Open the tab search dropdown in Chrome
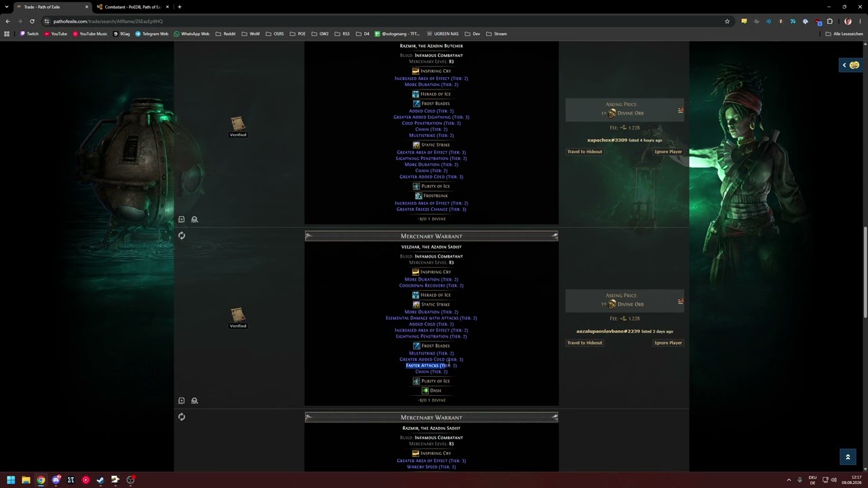 coord(6,7)
